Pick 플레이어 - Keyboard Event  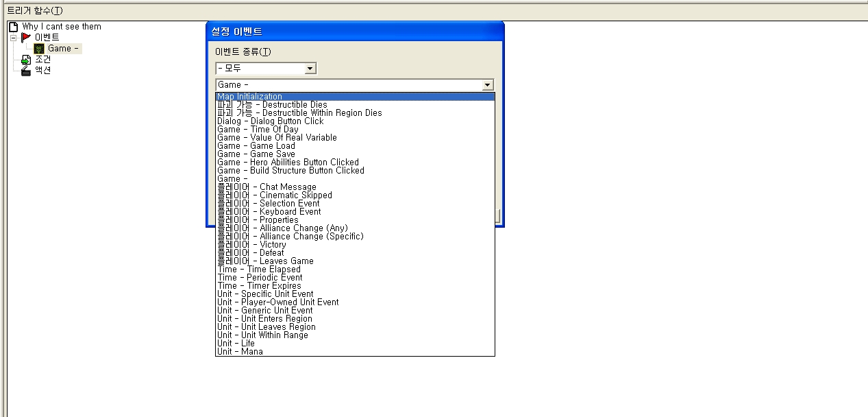tap(355, 212)
